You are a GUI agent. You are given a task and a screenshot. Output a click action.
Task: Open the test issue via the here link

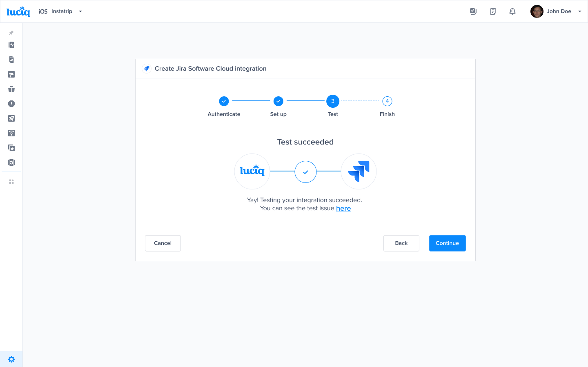coord(343,208)
